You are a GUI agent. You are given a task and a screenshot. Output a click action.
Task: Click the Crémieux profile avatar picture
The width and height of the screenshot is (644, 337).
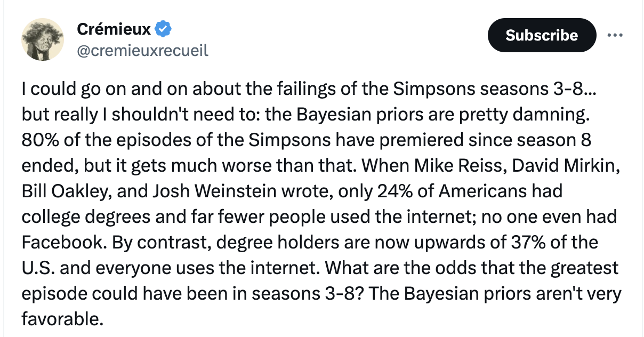coord(43,39)
